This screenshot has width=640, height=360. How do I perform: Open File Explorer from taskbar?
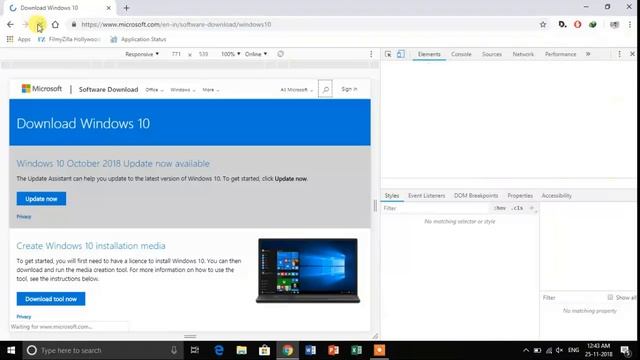pyautogui.click(x=242, y=350)
